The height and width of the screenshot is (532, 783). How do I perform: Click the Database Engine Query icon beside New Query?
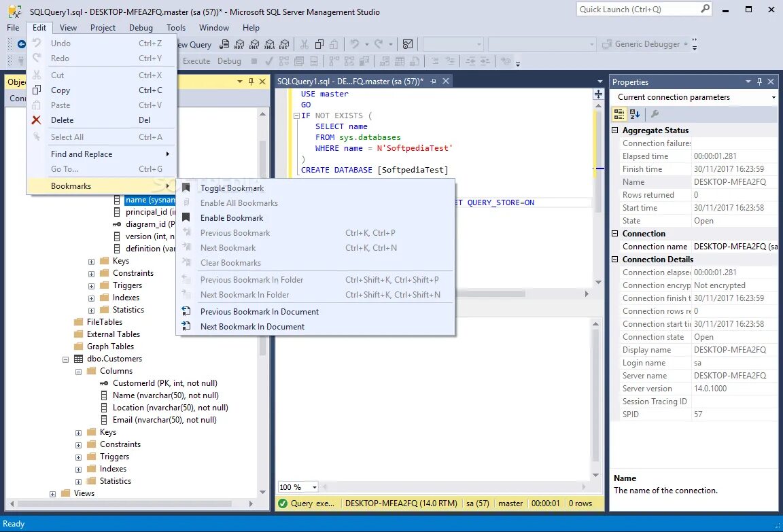(x=225, y=44)
